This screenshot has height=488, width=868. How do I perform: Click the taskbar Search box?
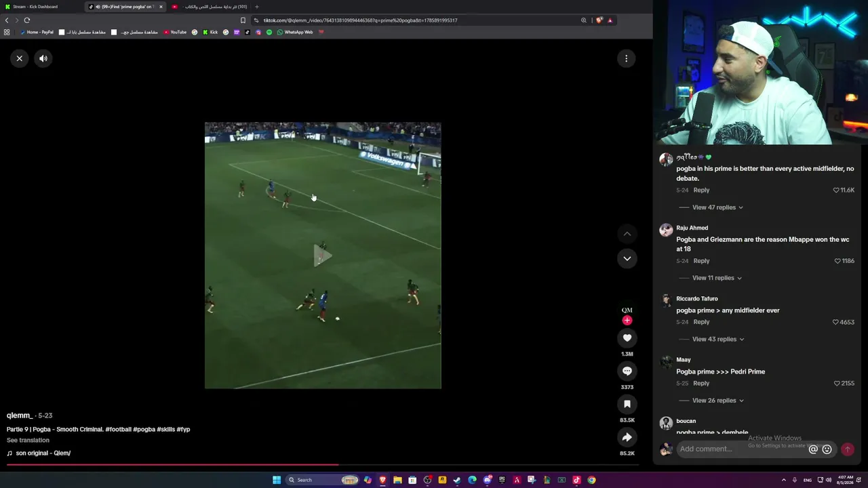click(323, 480)
